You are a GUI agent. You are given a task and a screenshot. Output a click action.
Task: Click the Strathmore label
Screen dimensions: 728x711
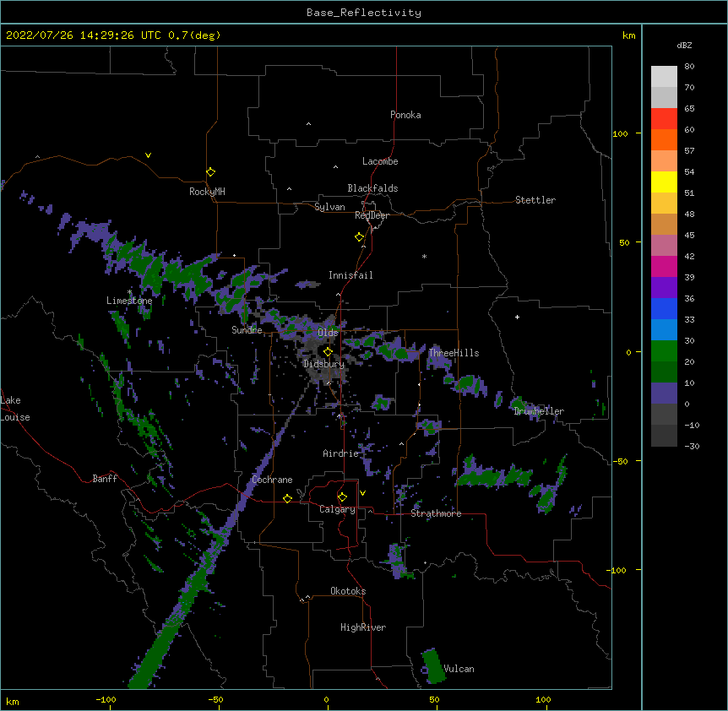[436, 513]
